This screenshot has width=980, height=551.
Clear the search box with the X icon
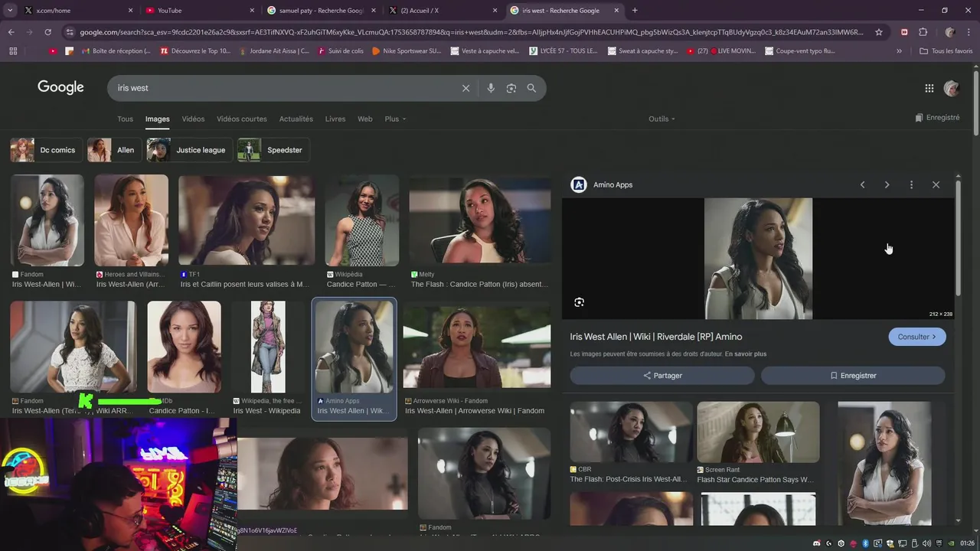(x=465, y=88)
